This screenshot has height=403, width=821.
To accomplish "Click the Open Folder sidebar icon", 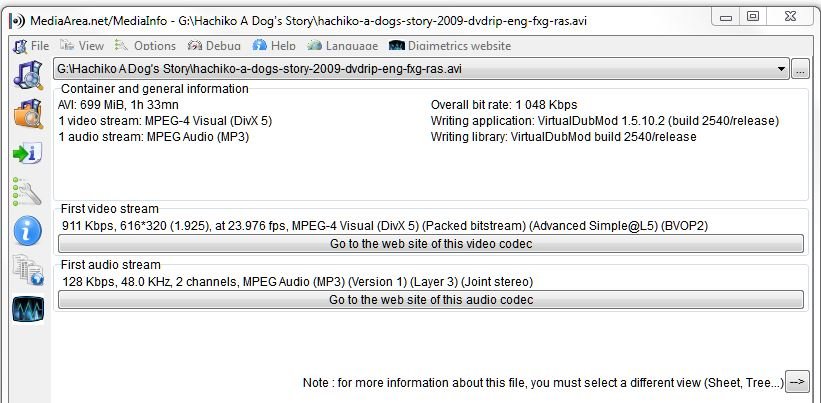I will [x=26, y=114].
